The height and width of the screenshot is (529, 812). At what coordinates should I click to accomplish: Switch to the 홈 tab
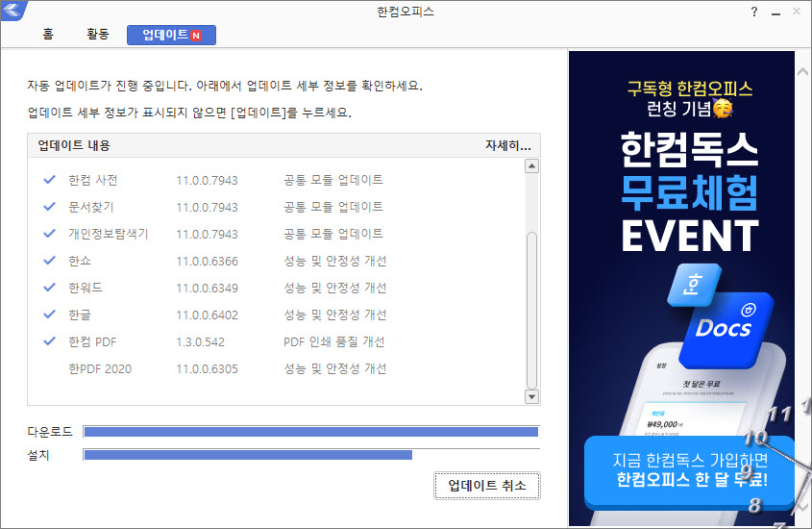(x=48, y=35)
